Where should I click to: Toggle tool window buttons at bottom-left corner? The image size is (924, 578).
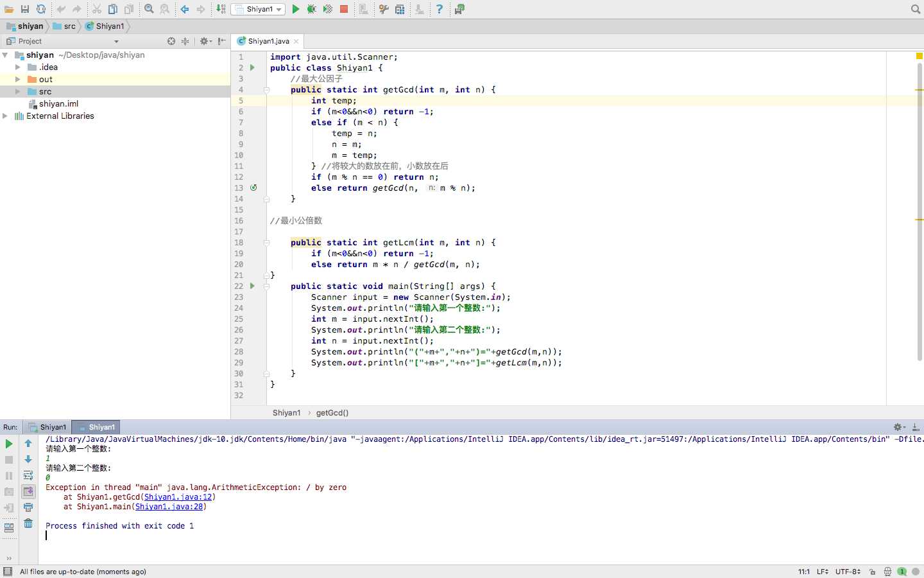tap(8, 572)
